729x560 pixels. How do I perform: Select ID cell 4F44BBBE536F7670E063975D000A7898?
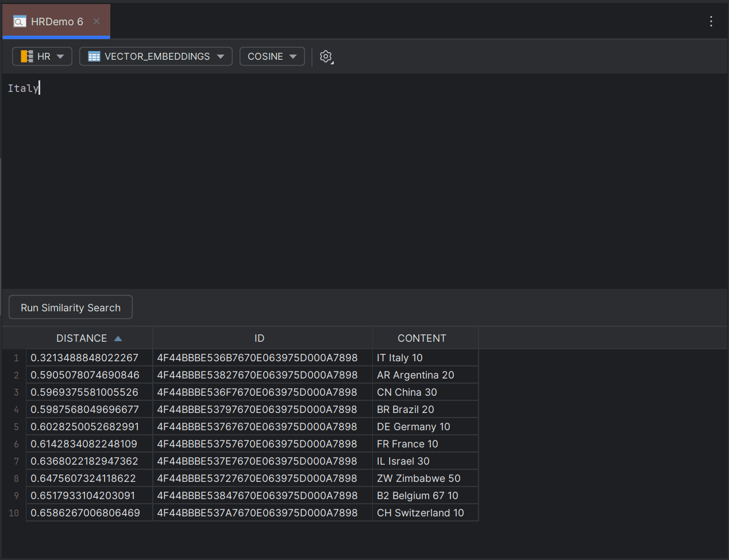[x=263, y=392]
